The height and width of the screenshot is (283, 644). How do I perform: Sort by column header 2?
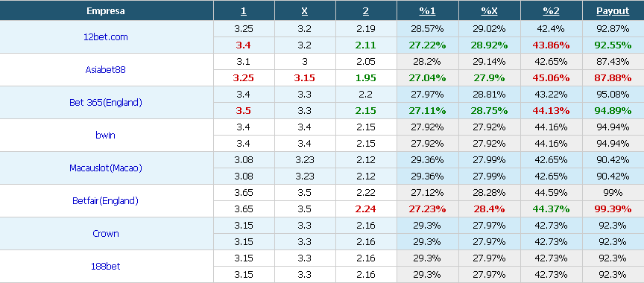(x=365, y=11)
